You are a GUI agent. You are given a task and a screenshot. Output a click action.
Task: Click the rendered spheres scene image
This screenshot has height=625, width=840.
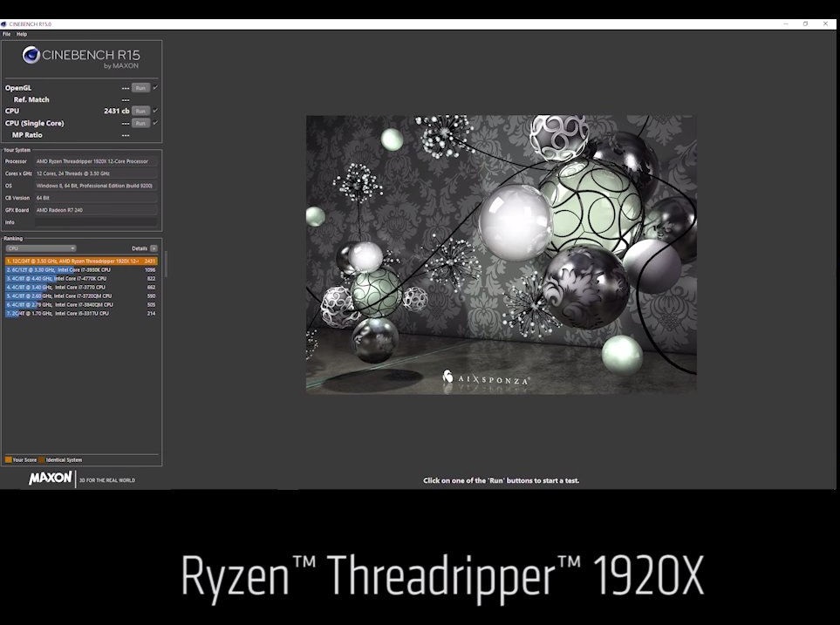[501, 255]
